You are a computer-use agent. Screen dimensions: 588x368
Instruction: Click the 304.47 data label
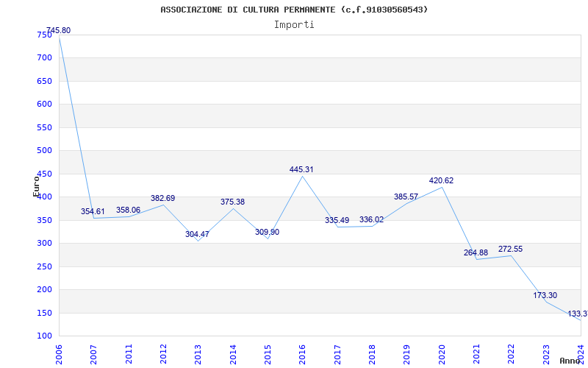pos(197,234)
